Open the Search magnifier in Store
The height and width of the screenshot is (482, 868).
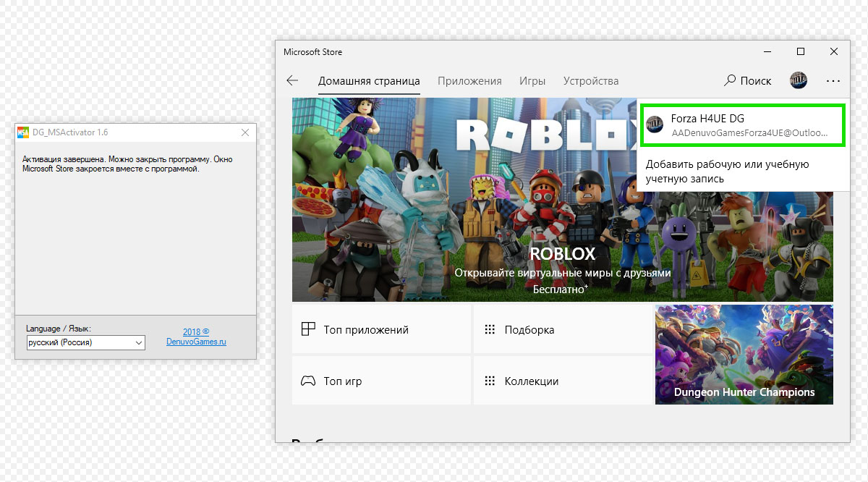(731, 81)
